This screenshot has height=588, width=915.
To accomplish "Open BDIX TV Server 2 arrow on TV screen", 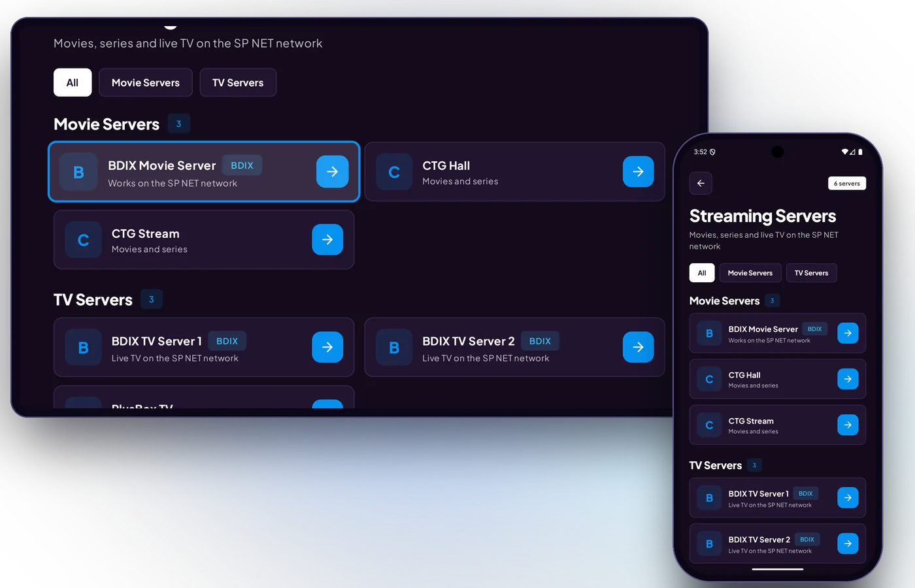I will tap(639, 347).
